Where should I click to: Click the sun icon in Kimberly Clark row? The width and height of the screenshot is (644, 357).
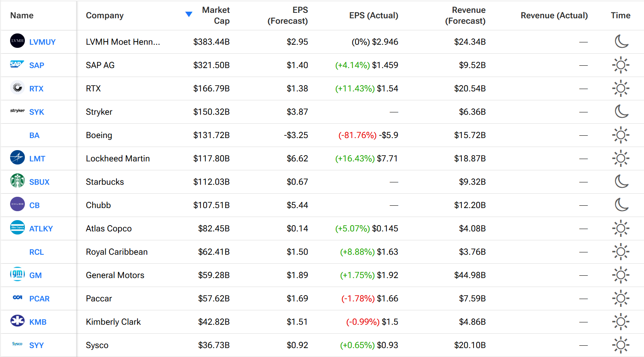click(621, 322)
